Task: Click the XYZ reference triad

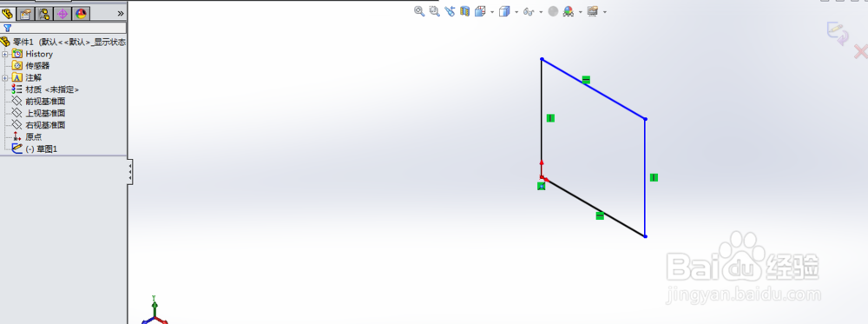Action: coord(155,310)
